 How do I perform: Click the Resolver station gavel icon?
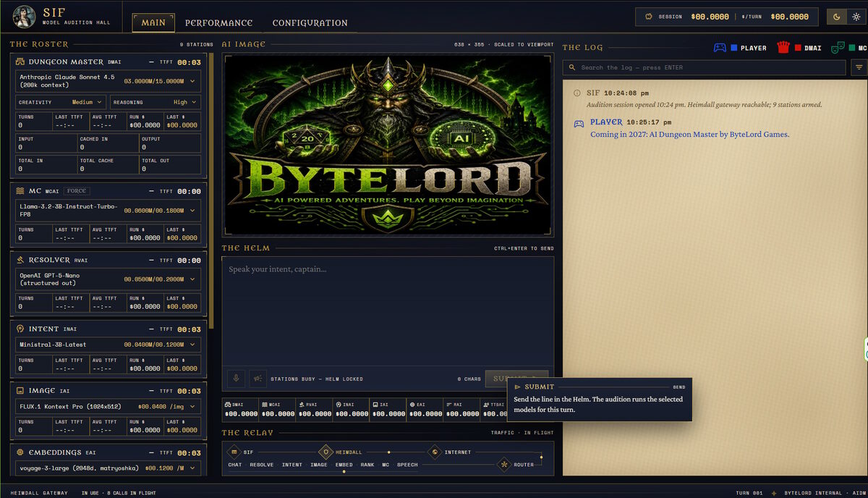pyautogui.click(x=20, y=260)
